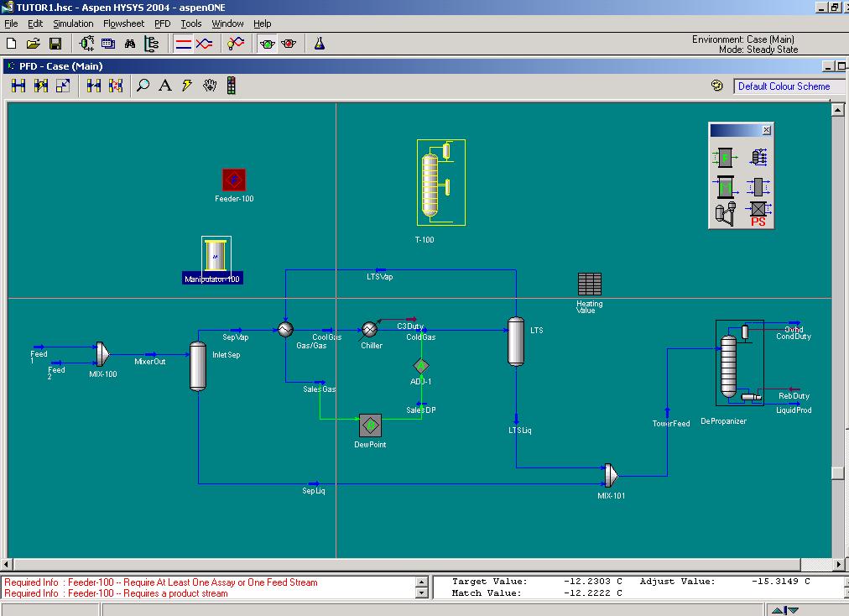Click the Swap Connections icon with red arrows
849x616 pixels.
coord(116,86)
